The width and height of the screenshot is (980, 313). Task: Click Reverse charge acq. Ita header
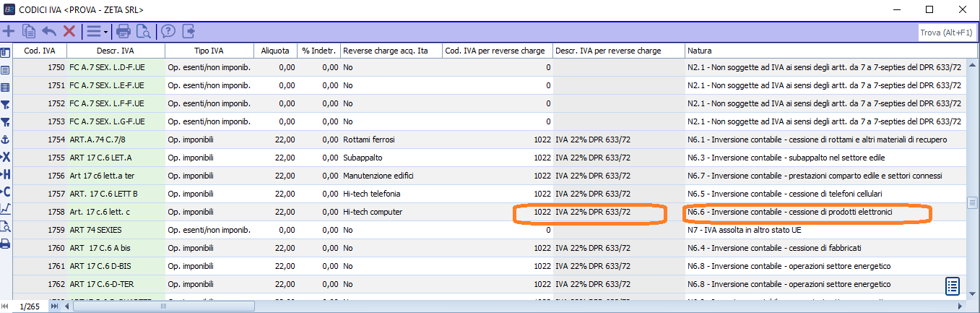pos(391,51)
